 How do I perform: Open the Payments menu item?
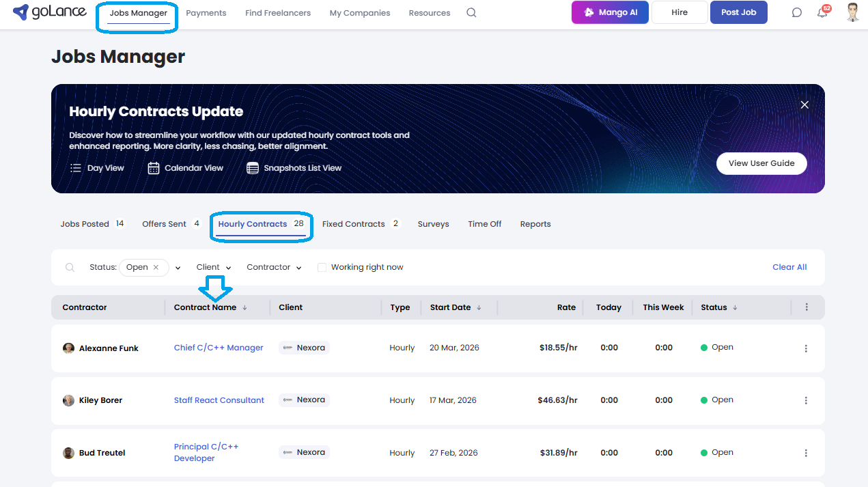tap(206, 13)
